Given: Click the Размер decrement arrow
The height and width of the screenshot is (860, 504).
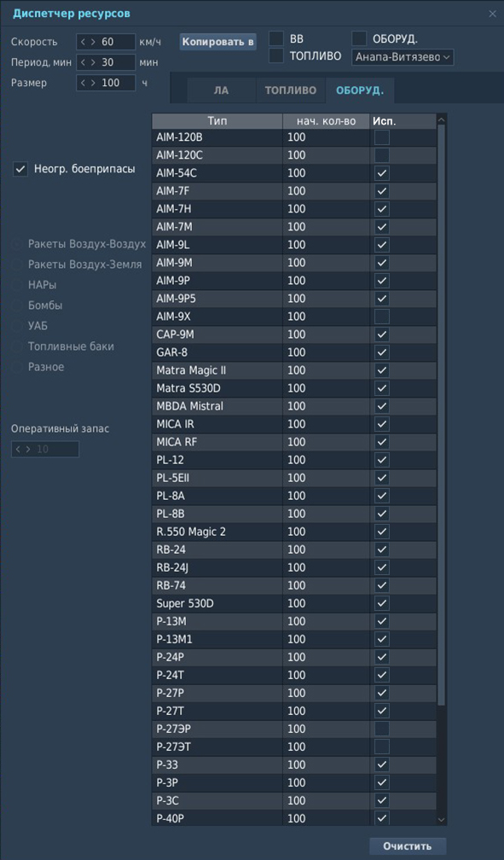Looking at the screenshot, I should point(83,83).
